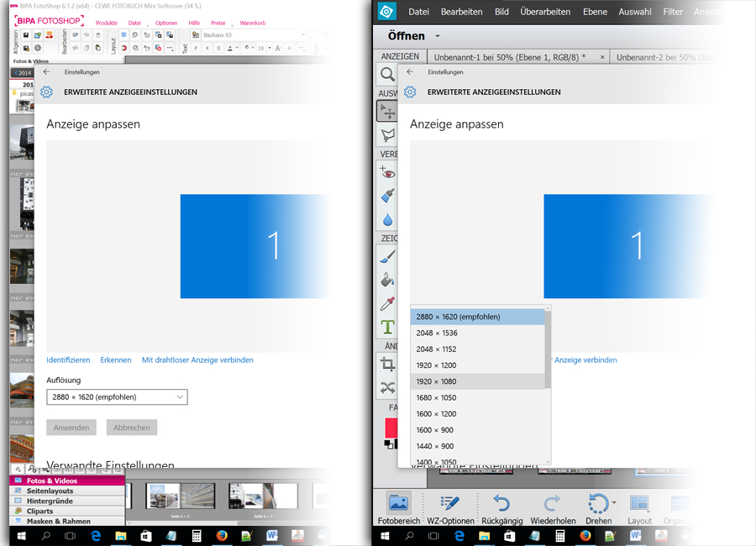Open the Produkte menu in BIPA
Viewport: 756px width, 546px height.
[107, 23]
